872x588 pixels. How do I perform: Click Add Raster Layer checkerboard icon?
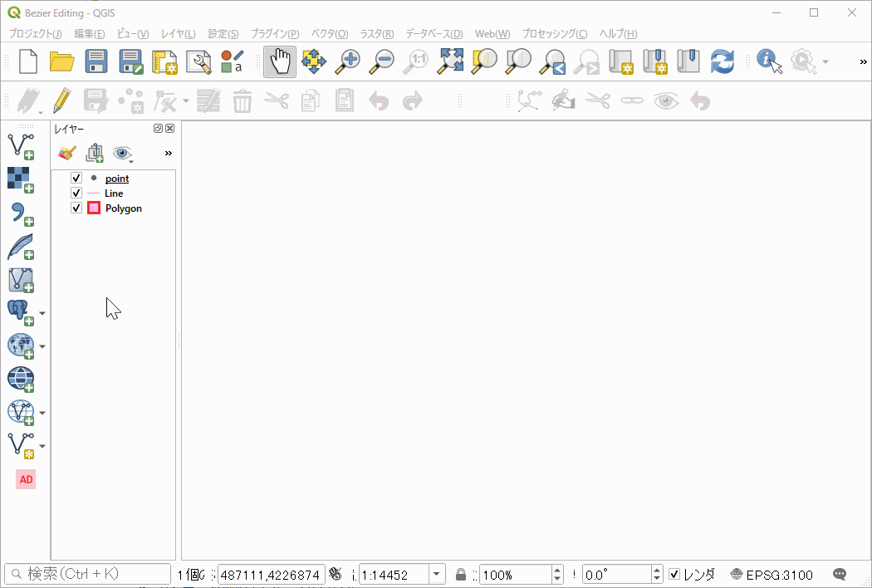[20, 179]
